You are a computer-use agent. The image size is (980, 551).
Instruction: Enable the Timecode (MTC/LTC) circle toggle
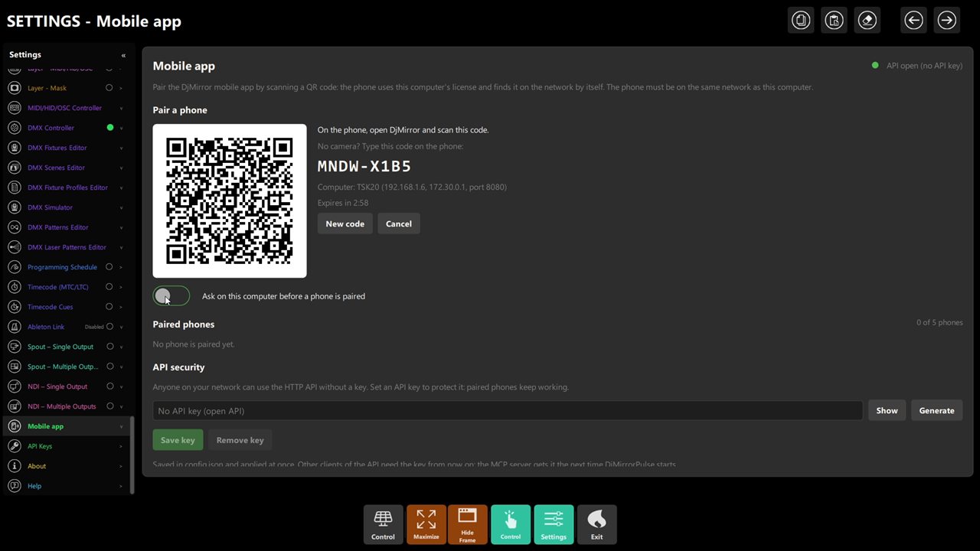click(x=109, y=287)
